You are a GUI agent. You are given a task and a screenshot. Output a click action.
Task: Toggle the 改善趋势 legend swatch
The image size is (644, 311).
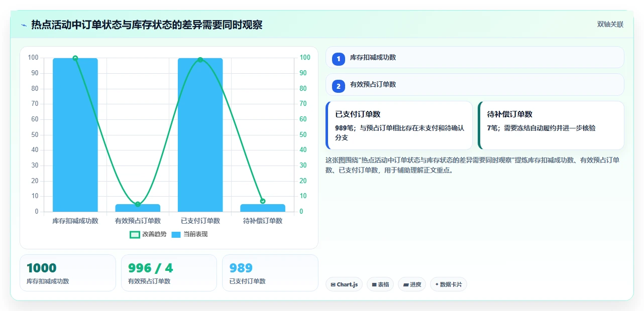pyautogui.click(x=135, y=234)
